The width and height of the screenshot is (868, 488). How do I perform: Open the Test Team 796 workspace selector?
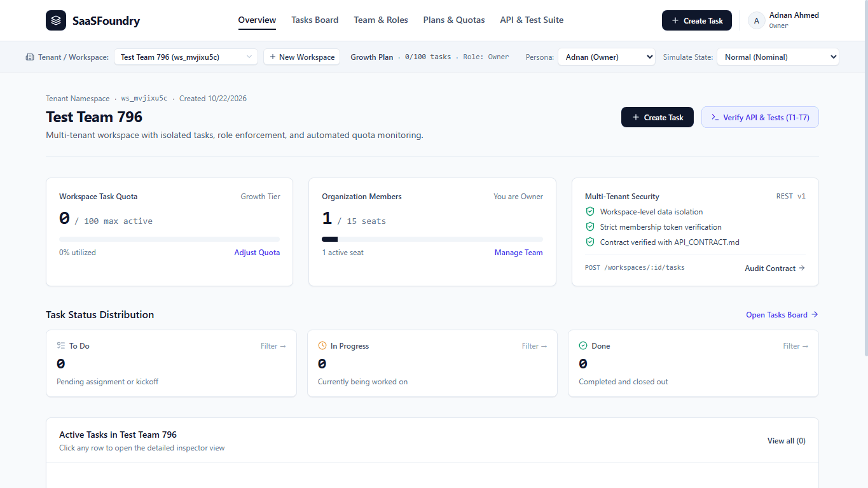point(186,57)
